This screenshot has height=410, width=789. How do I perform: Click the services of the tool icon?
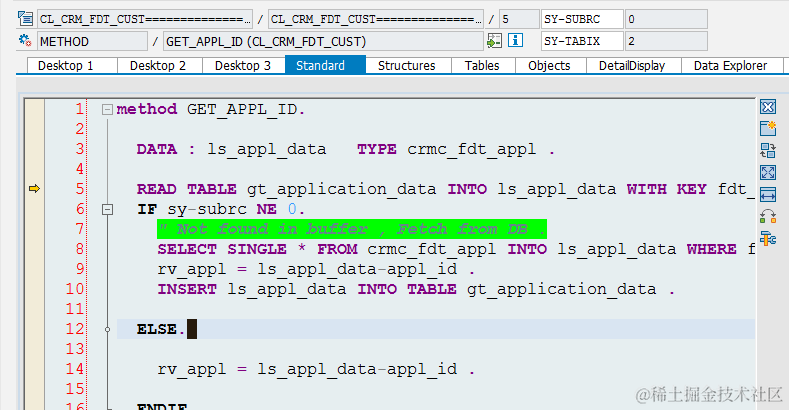(768, 216)
